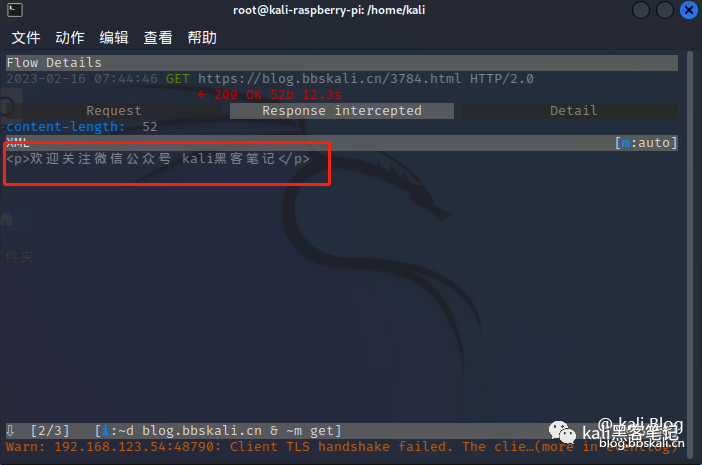
Task: Click the terminal icon in the title bar
Action: click(x=15, y=10)
